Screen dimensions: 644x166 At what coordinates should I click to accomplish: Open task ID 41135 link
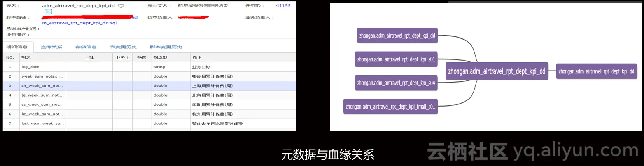283,6
